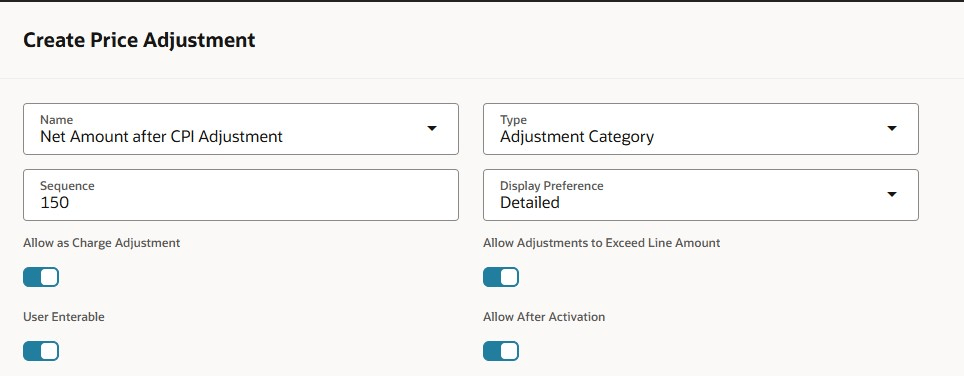Image resolution: width=964 pixels, height=376 pixels.
Task: Toggle the Allow After Activation switch
Action: 501,351
